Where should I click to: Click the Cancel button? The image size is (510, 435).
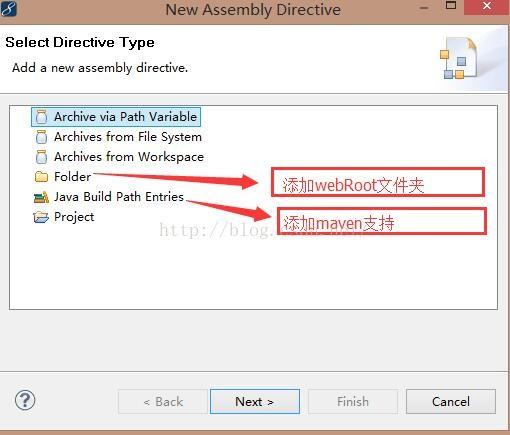451,402
